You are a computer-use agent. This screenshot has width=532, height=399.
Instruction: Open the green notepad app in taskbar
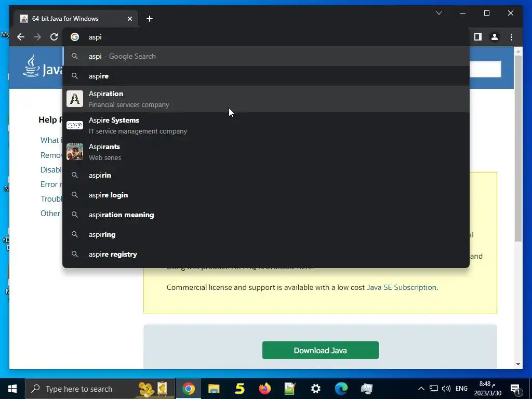tap(290, 389)
